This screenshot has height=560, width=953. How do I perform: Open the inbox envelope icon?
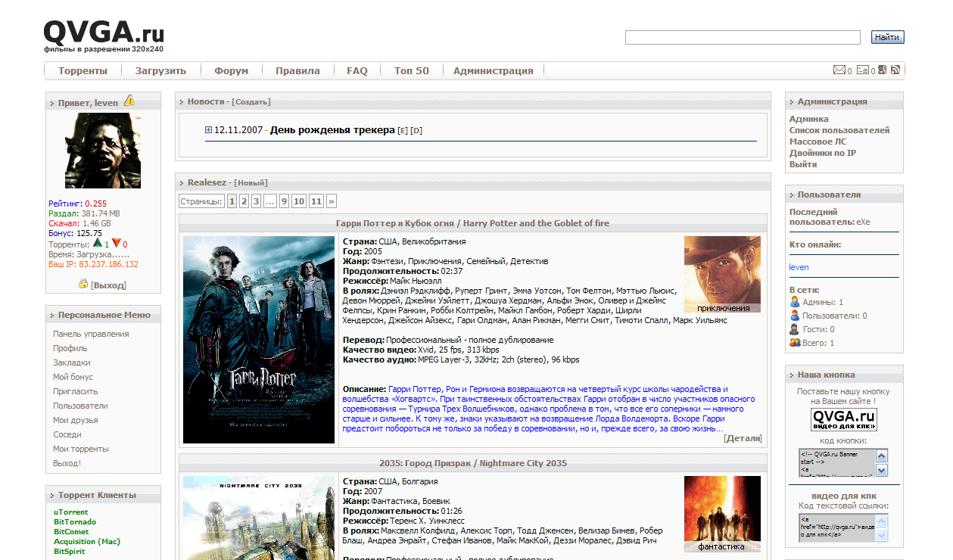(x=839, y=70)
